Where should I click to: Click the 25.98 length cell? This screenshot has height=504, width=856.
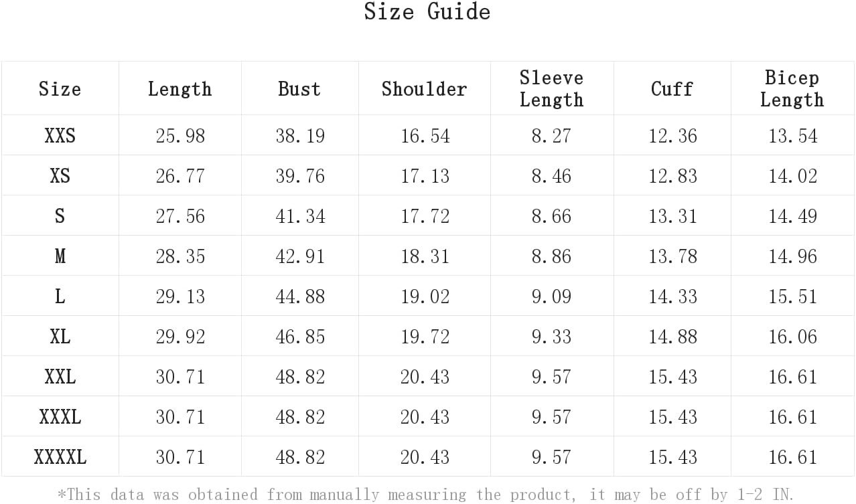(x=180, y=136)
